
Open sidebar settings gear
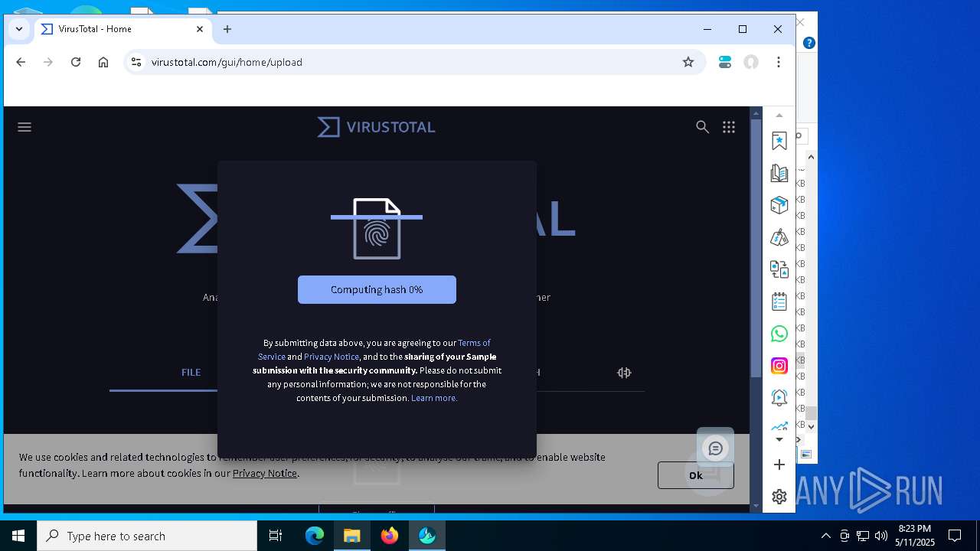click(x=779, y=497)
